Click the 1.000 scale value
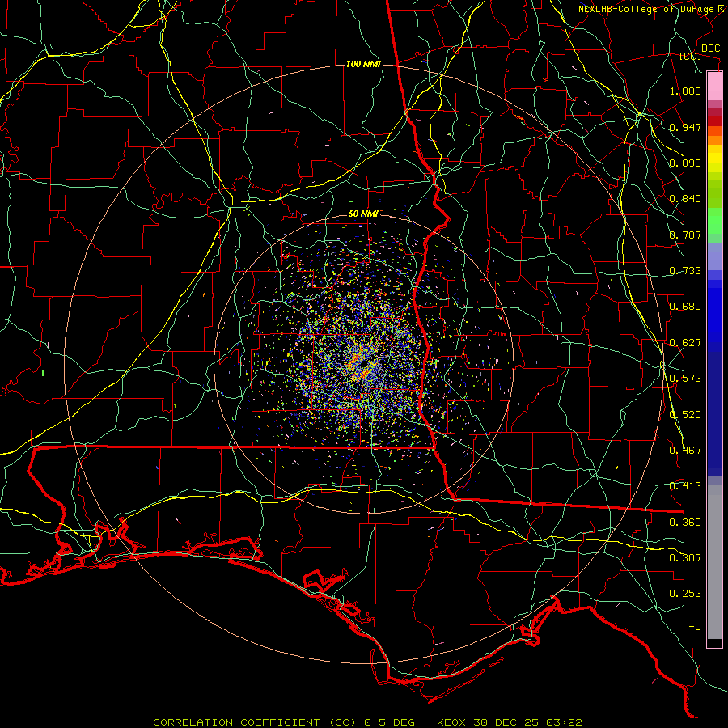Screen dimensions: 728x728 685,91
